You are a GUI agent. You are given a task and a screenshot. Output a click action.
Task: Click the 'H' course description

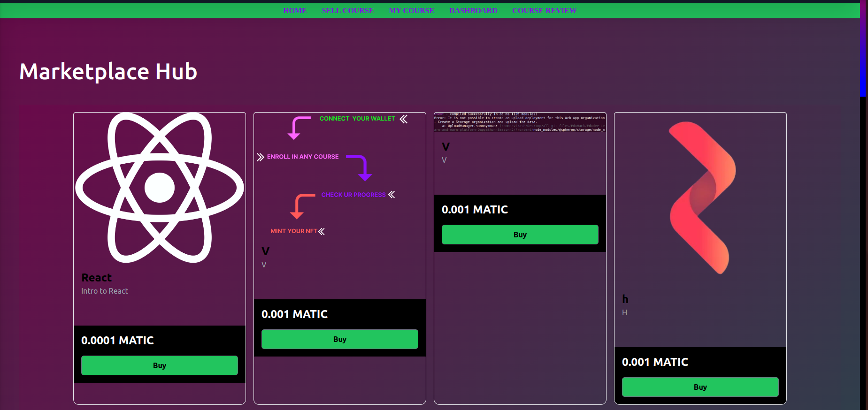(624, 312)
